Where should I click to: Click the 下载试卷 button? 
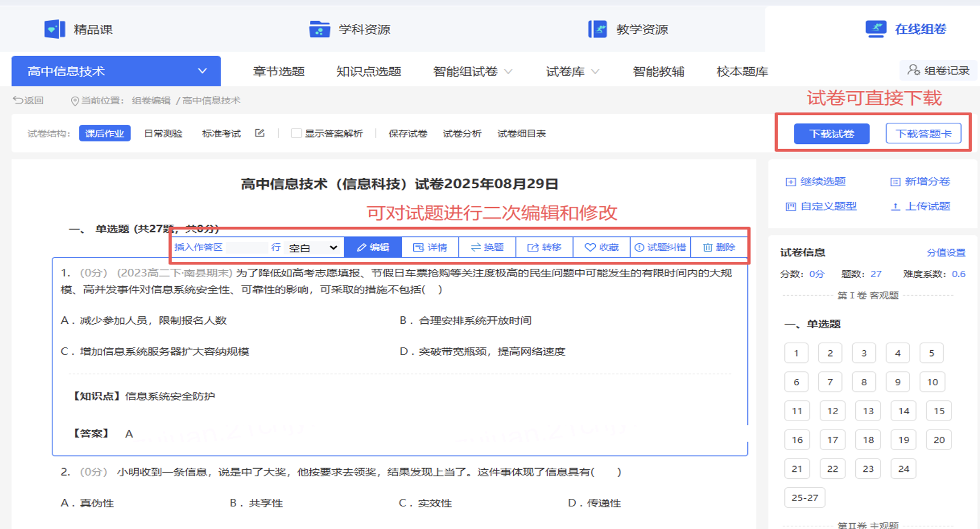click(x=831, y=134)
